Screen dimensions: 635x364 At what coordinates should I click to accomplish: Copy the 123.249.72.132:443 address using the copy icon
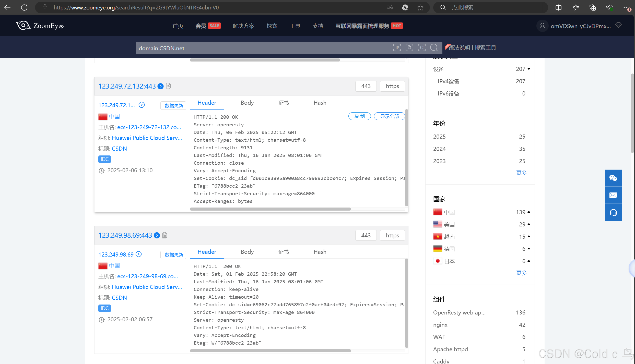click(x=168, y=86)
